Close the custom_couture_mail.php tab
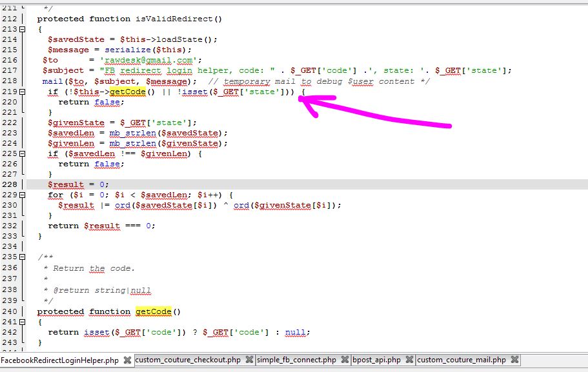Image resolution: width=588 pixels, height=372 pixels. coord(514,360)
